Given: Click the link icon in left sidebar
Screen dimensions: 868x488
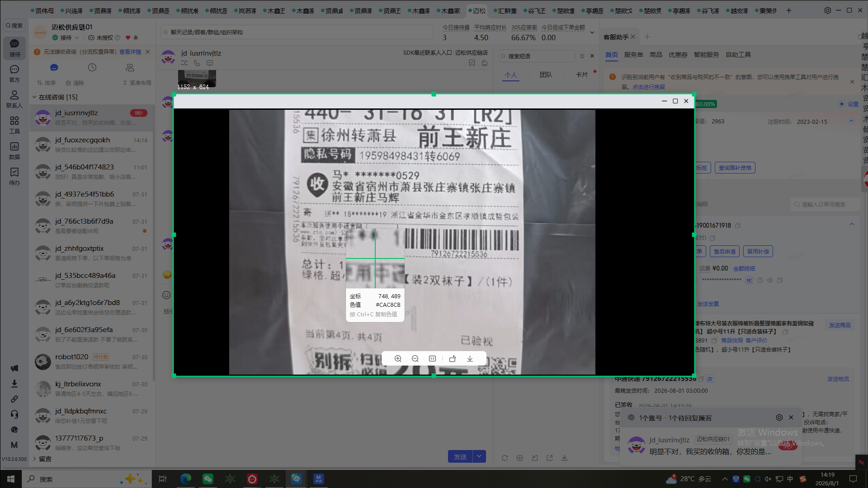Looking at the screenshot, I should click(14, 399).
